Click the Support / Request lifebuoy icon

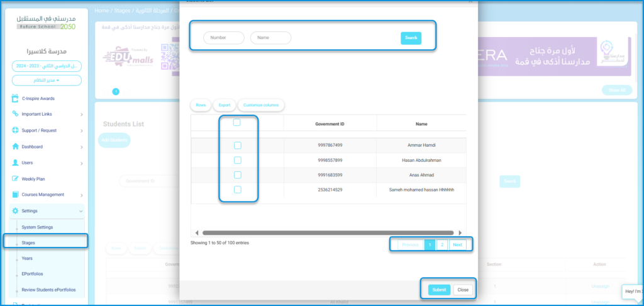tap(15, 130)
